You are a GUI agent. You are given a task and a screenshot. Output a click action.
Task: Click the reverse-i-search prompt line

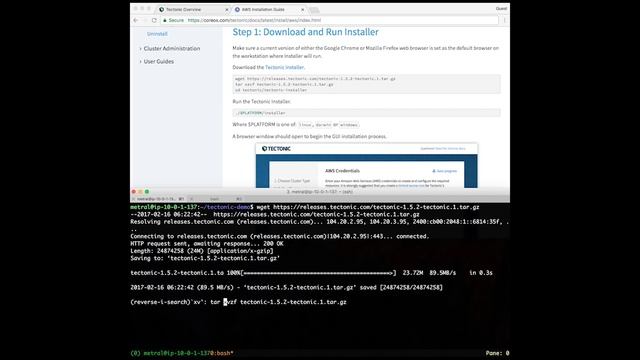pos(238,302)
